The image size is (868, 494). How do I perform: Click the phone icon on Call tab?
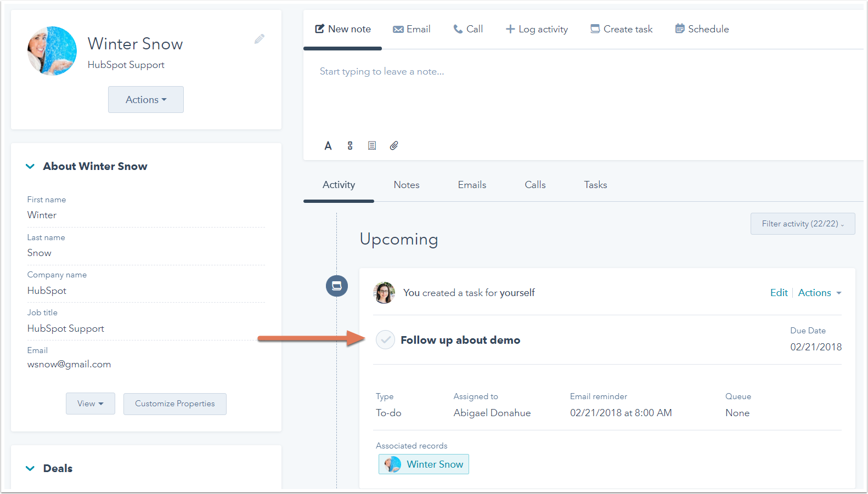point(458,29)
